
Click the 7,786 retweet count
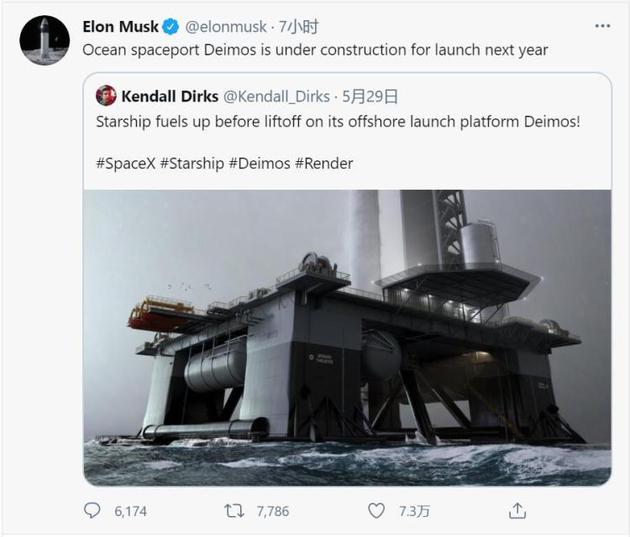click(x=273, y=511)
